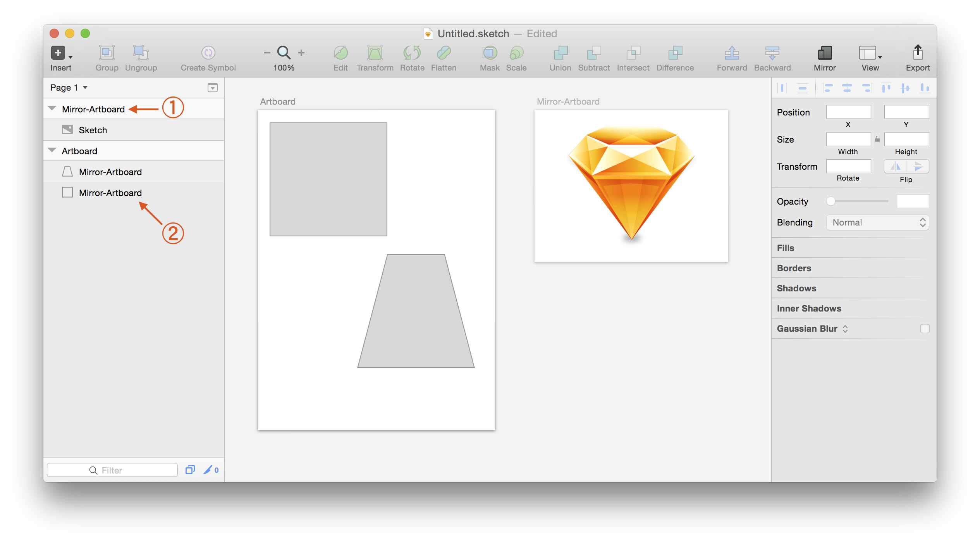Select the Sketch layer in list
980x544 pixels.
pyautogui.click(x=93, y=130)
